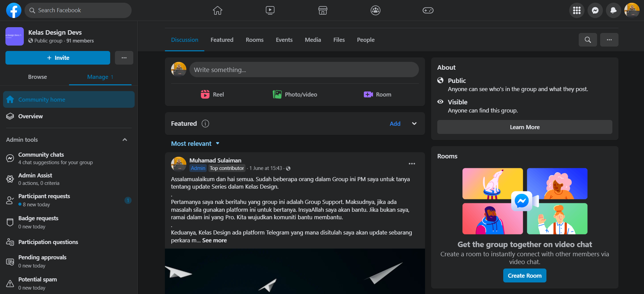Click the post timestamp 1 June at 15:43
The image size is (644, 294).
click(266, 168)
